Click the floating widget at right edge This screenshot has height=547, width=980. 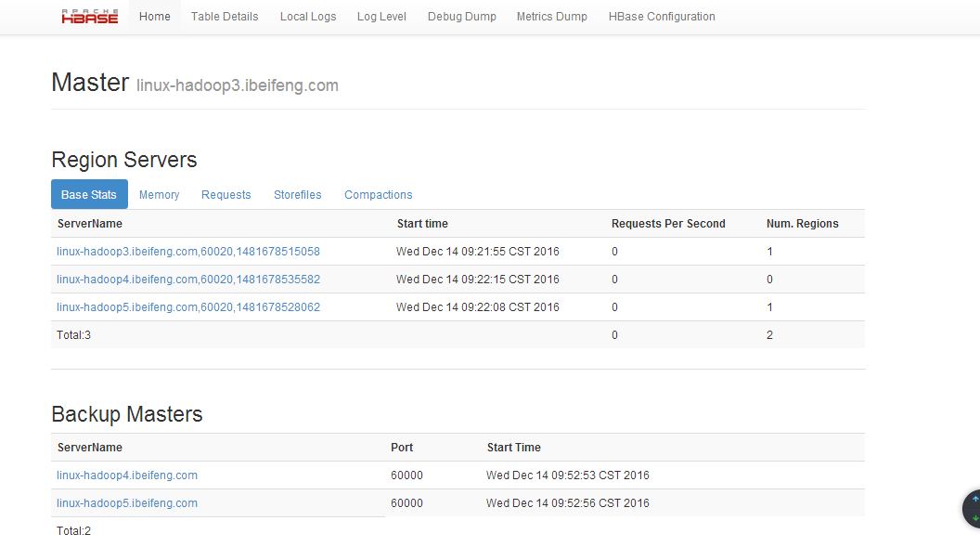pos(972,509)
